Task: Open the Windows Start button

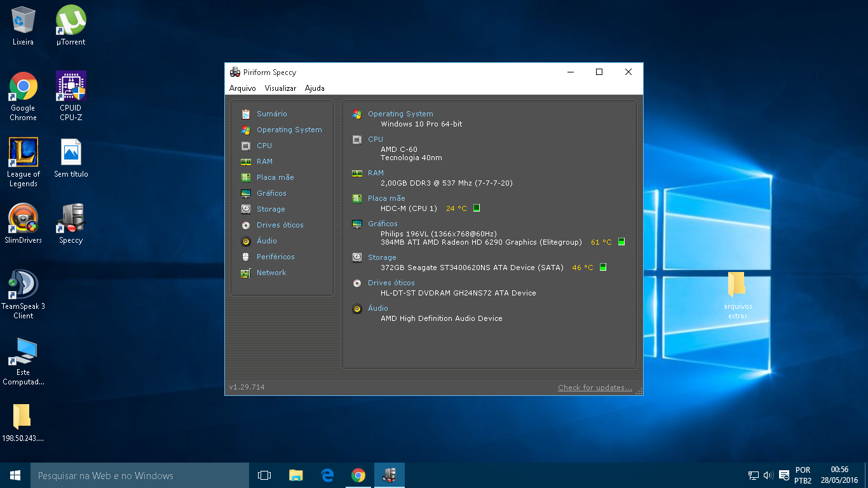Action: point(15,475)
